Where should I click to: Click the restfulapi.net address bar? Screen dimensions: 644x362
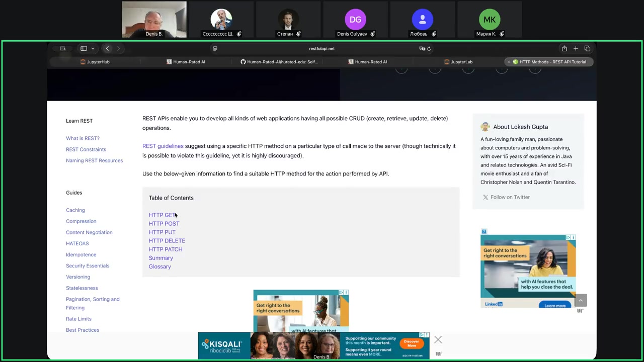[x=321, y=49]
